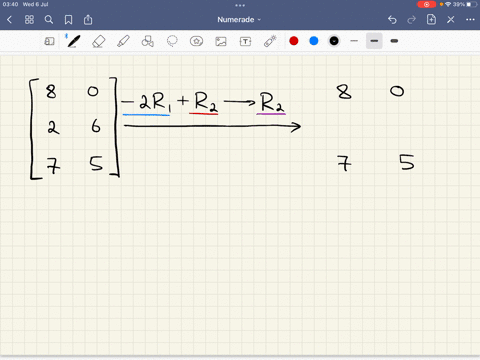Image resolution: width=480 pixels, height=360 pixels.
Task: Open the thumbnail grid view
Action: [29, 20]
